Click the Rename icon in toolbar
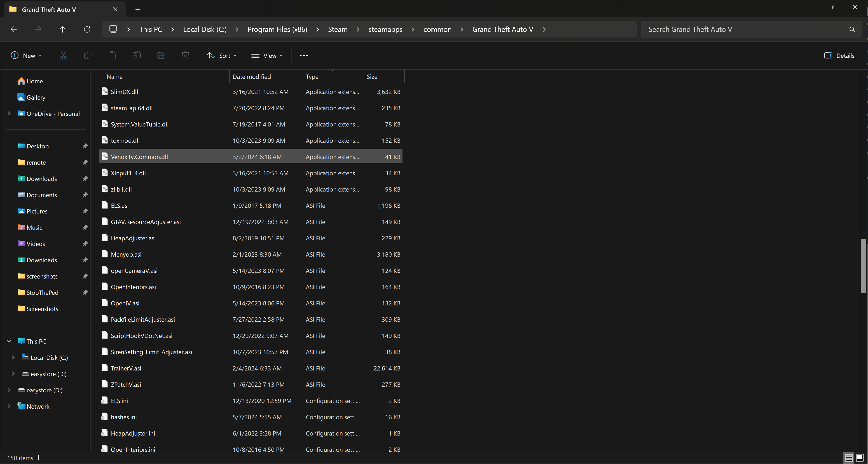868x464 pixels. pos(136,56)
